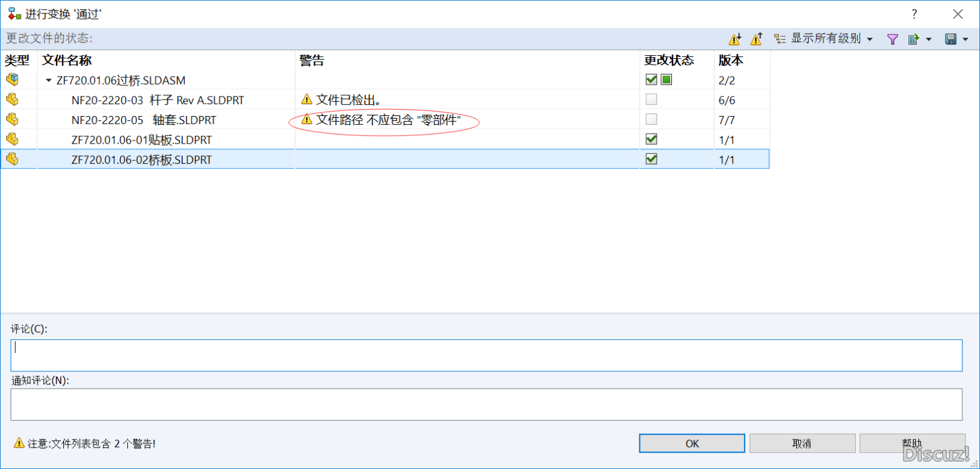Click part icon of NF20-2220-05 轴套 row
Image resolution: width=980 pixels, height=469 pixels.
[12, 119]
